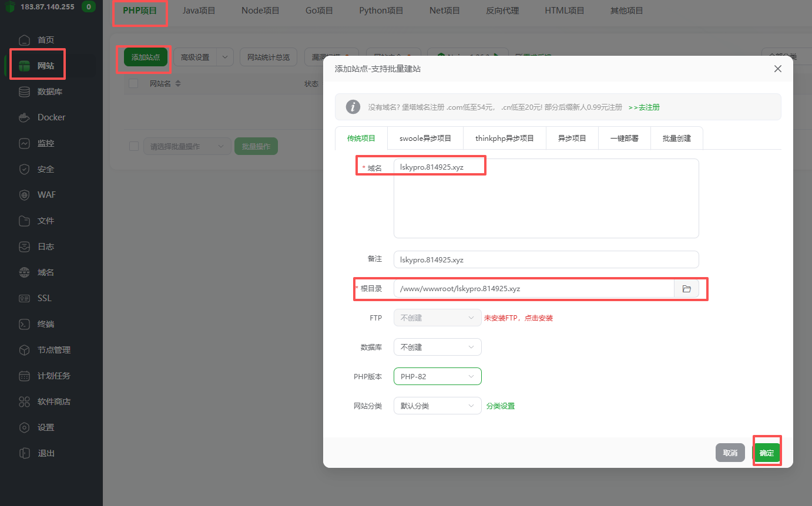The image size is (812, 506).
Task: Open the Monitoring chart icon
Action: coord(24,143)
